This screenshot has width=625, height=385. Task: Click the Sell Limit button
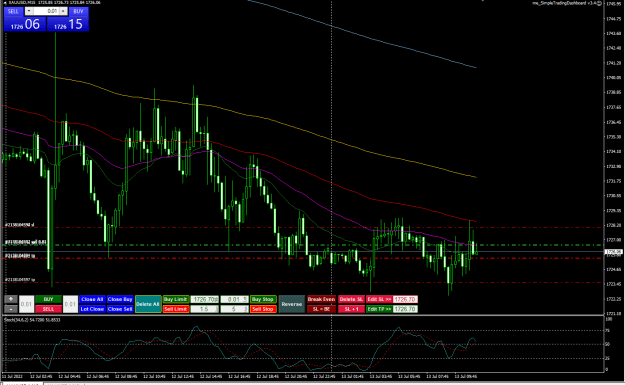(x=175, y=309)
